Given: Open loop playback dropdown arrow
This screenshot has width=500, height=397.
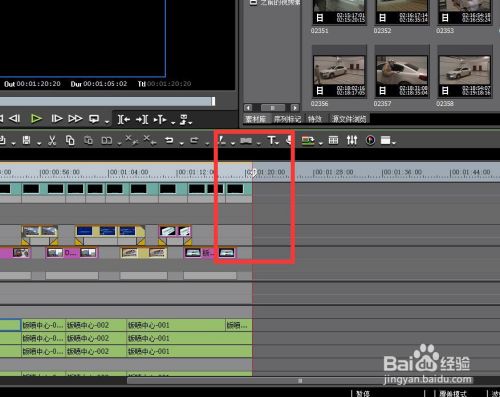Looking at the screenshot, I should click(107, 122).
